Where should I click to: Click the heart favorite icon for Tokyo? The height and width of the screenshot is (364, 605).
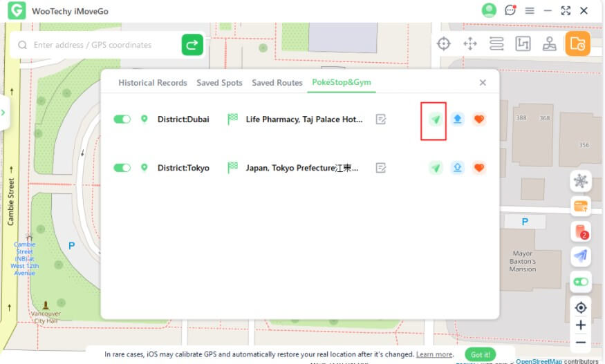pos(479,168)
